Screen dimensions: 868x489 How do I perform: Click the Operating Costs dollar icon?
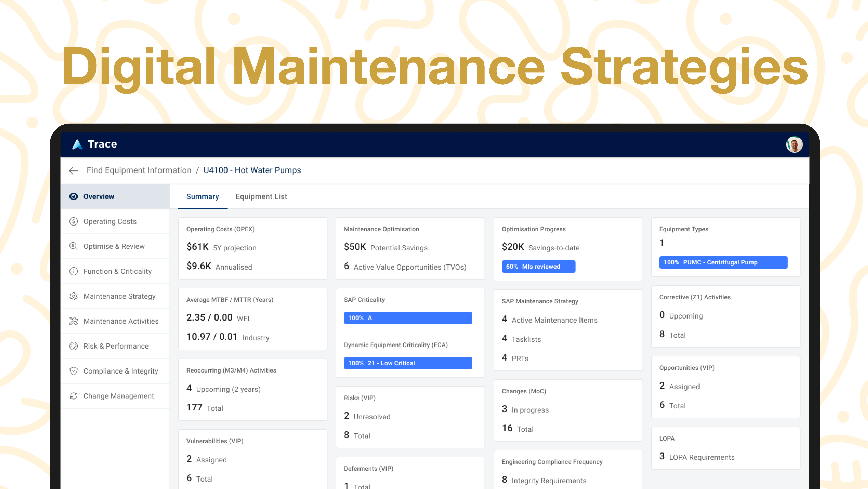click(x=73, y=221)
